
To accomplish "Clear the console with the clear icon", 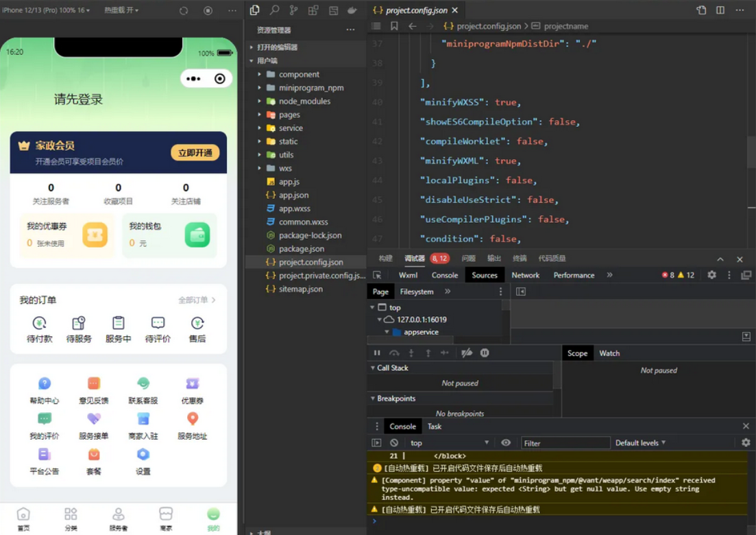I will click(394, 443).
